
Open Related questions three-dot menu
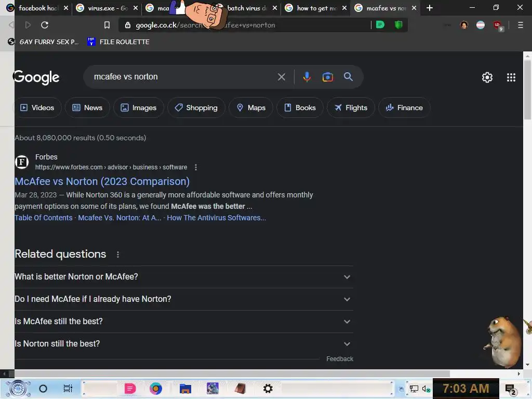[x=118, y=255]
